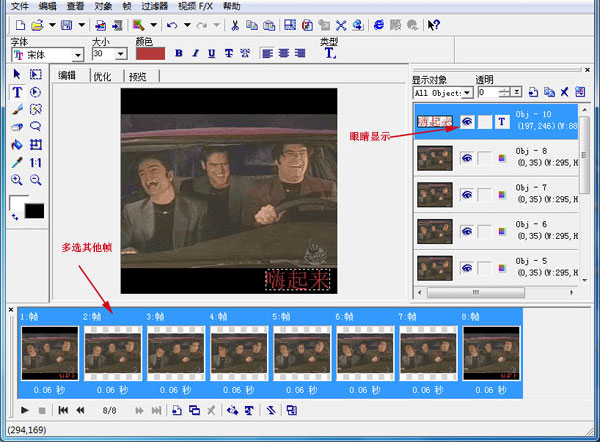Select frame 8 thumbnail
Viewport: 600px width, 442px height.
pyautogui.click(x=491, y=353)
